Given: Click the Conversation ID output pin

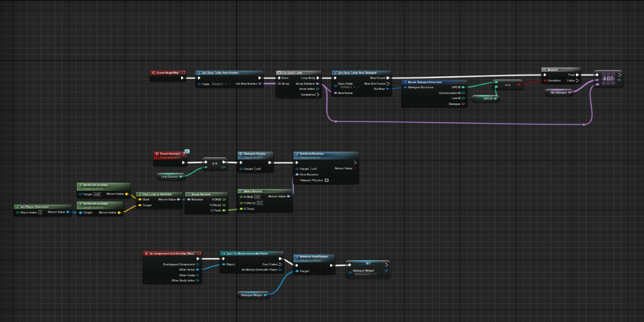Looking at the screenshot, I should click(463, 93).
